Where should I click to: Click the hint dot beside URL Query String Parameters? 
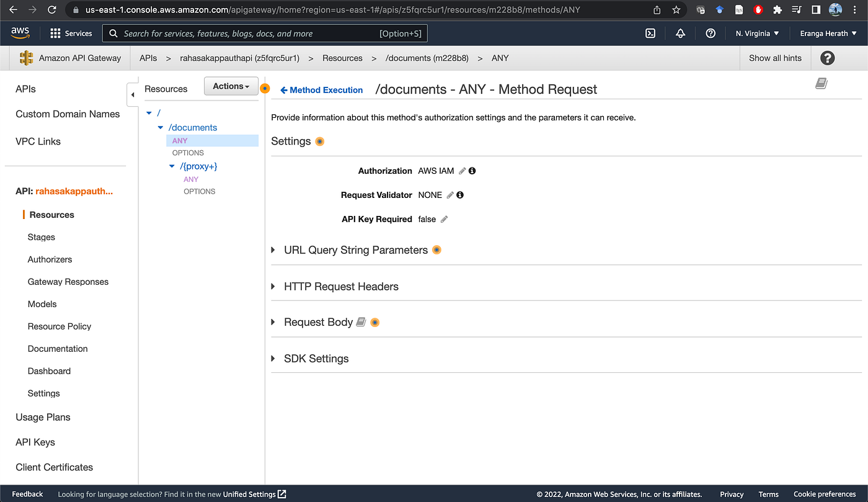coord(436,250)
